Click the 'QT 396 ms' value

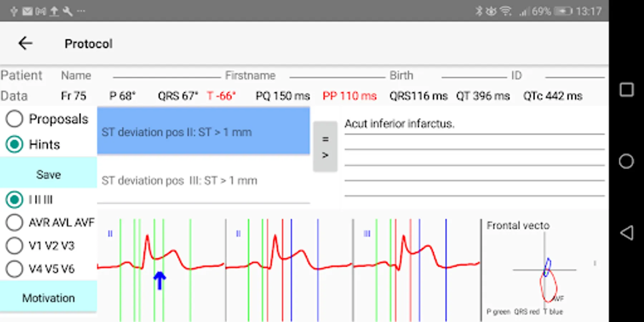tap(483, 96)
